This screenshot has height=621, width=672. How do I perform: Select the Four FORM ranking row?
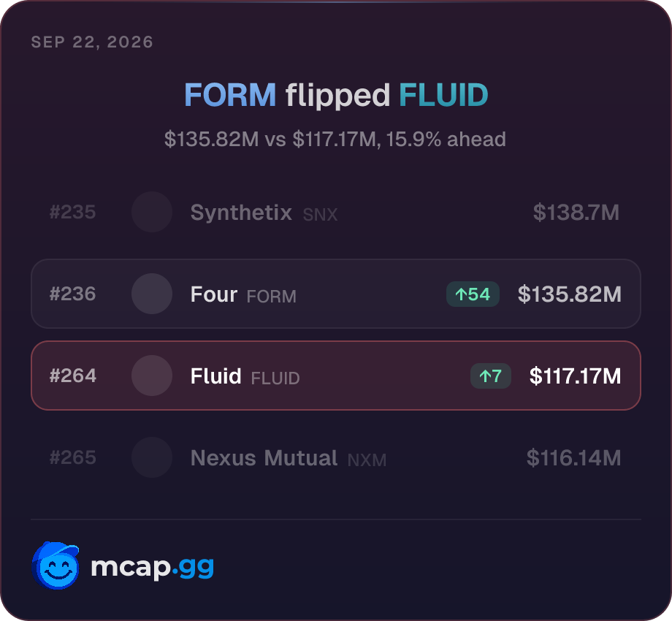[336, 294]
